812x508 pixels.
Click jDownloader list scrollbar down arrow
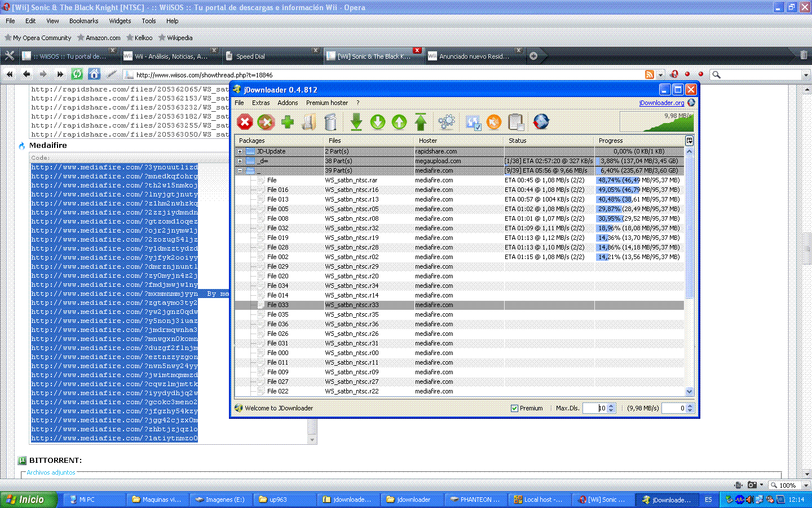pos(689,391)
